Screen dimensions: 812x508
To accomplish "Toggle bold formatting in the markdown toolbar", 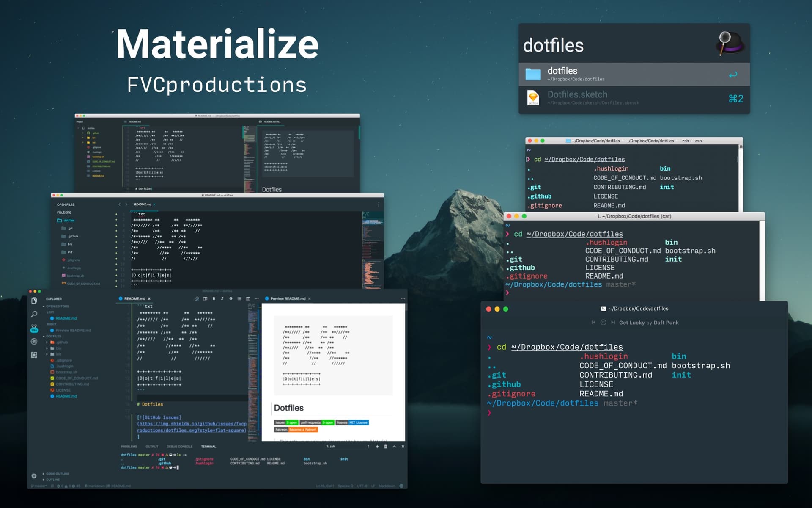I will click(x=214, y=298).
